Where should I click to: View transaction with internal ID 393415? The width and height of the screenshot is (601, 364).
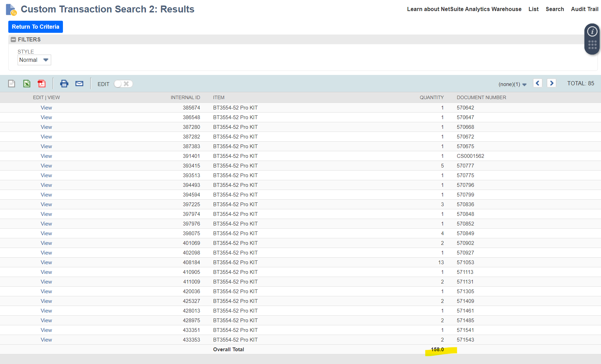click(46, 166)
